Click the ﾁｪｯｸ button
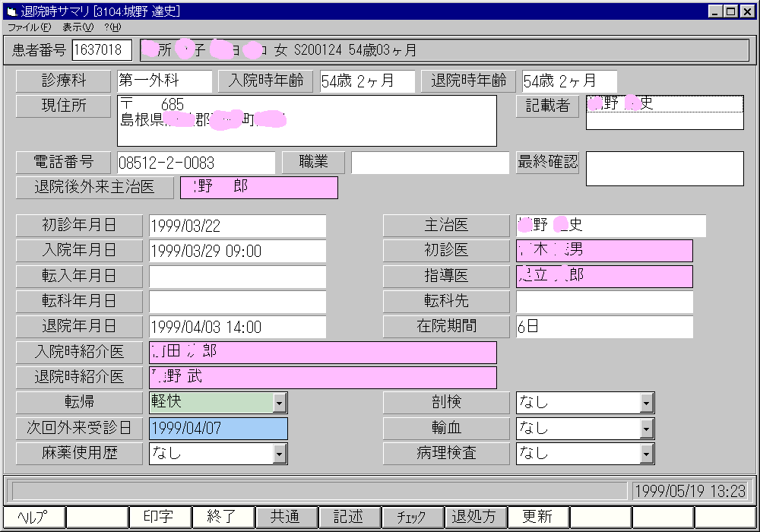 coord(411,517)
